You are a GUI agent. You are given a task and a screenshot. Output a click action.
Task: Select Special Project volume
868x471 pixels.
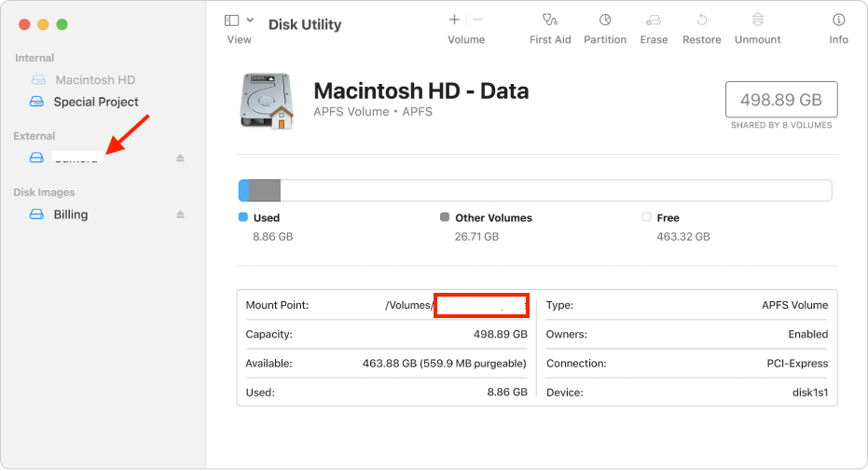pos(95,102)
